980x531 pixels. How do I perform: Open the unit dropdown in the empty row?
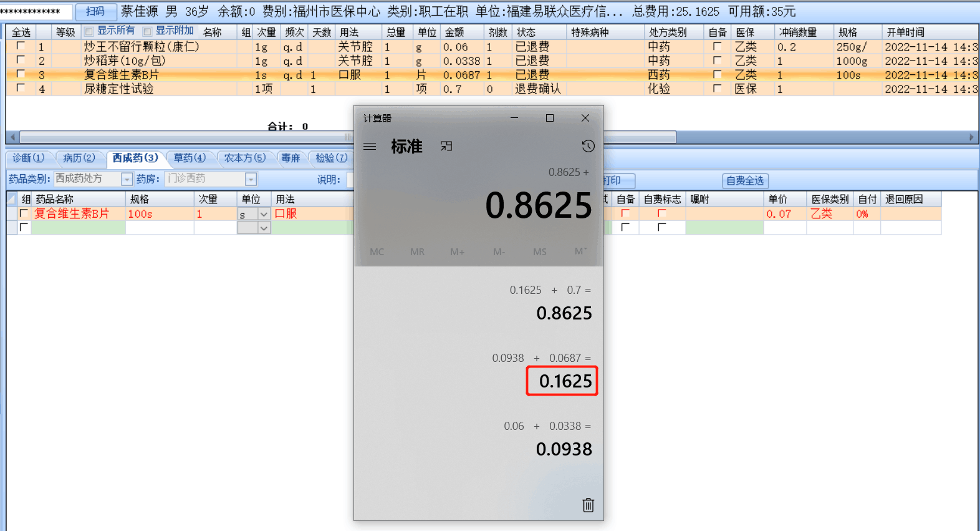tap(264, 228)
